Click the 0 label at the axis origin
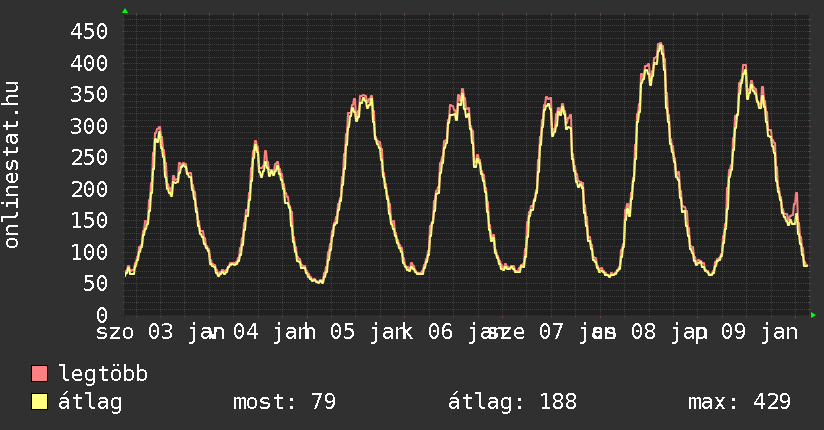The height and width of the screenshot is (430, 824). click(101, 315)
